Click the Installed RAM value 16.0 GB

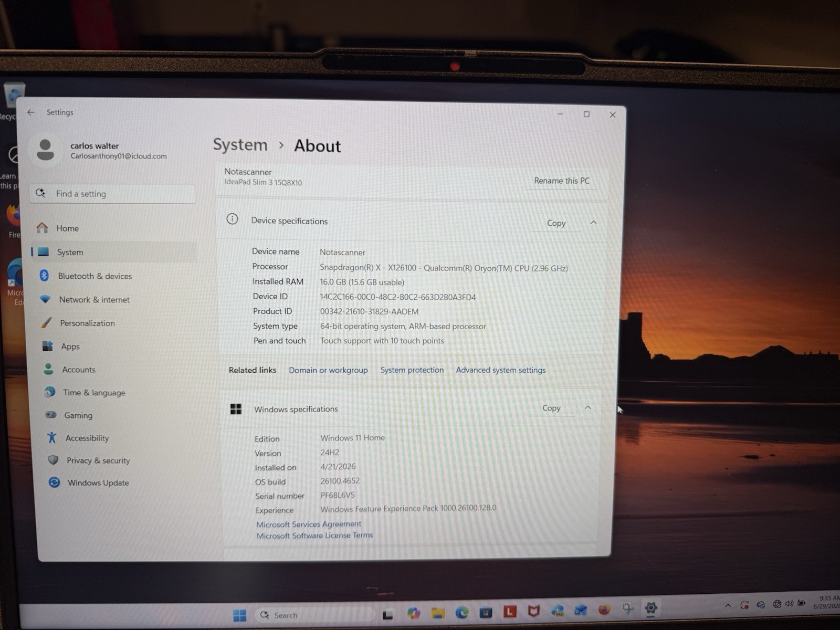pos(362,282)
